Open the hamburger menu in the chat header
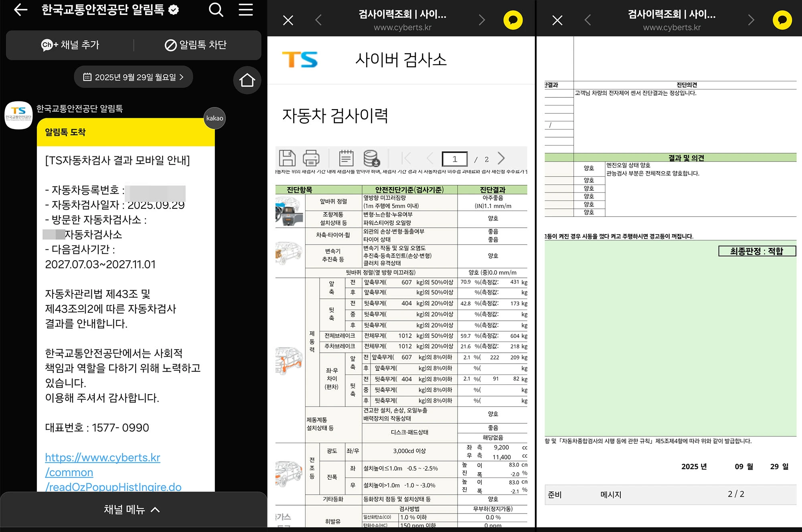This screenshot has height=532, width=802. (x=246, y=10)
